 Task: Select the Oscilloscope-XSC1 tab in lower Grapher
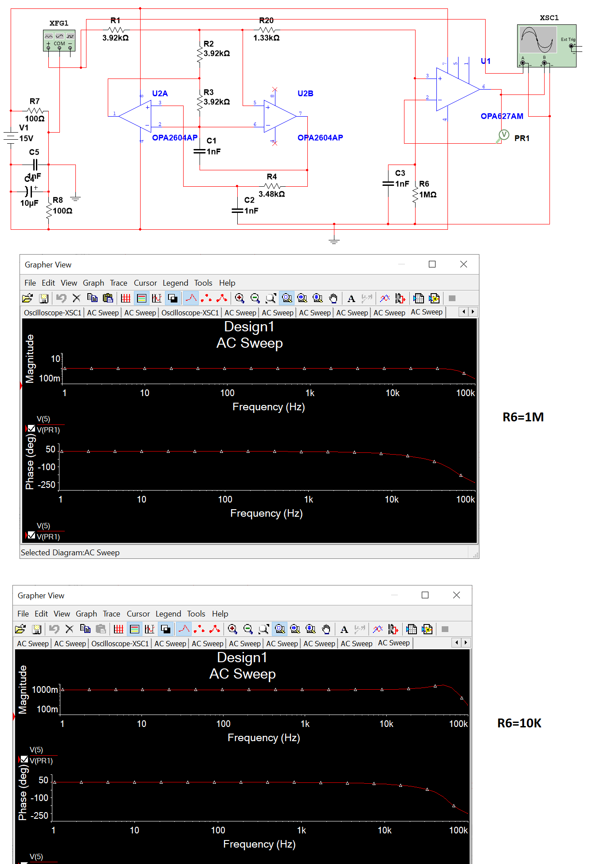(x=120, y=644)
